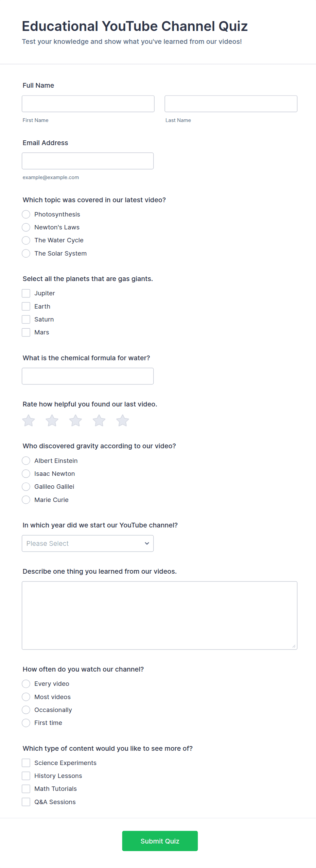This screenshot has width=316, height=868.
Task: Select The Solar System radio option
Action: [26, 254]
